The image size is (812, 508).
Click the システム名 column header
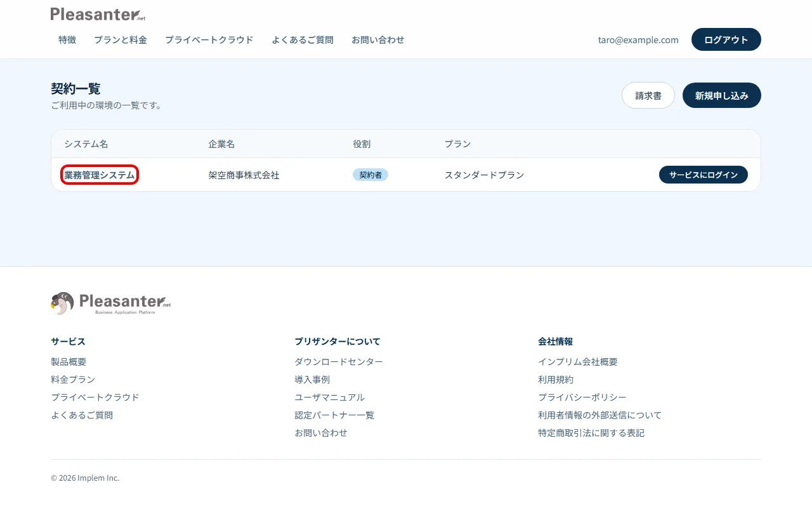pos(86,144)
